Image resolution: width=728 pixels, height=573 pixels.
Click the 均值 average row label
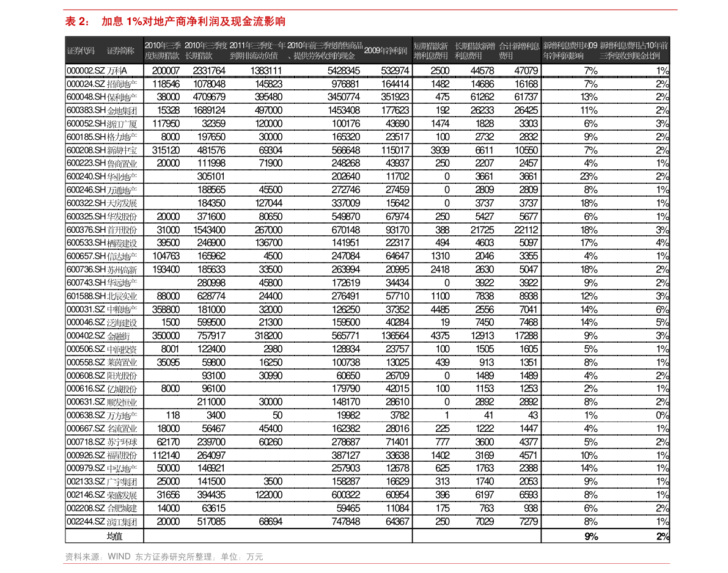pyautogui.click(x=114, y=536)
